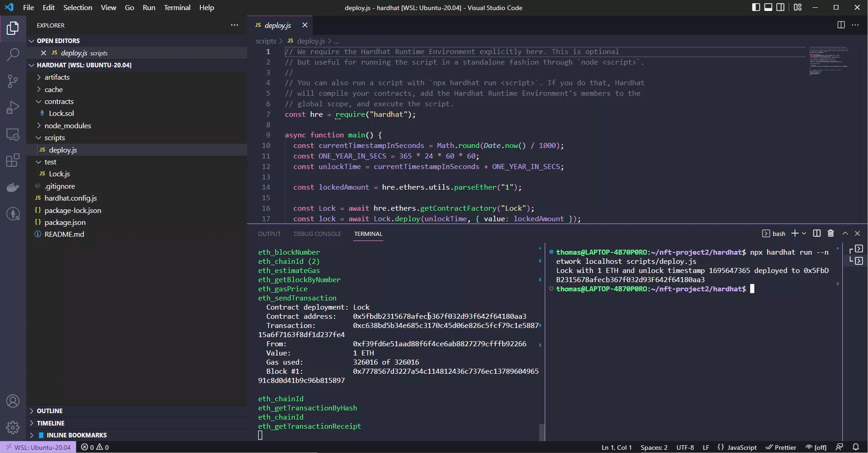Open the Terminal menu

tap(177, 7)
